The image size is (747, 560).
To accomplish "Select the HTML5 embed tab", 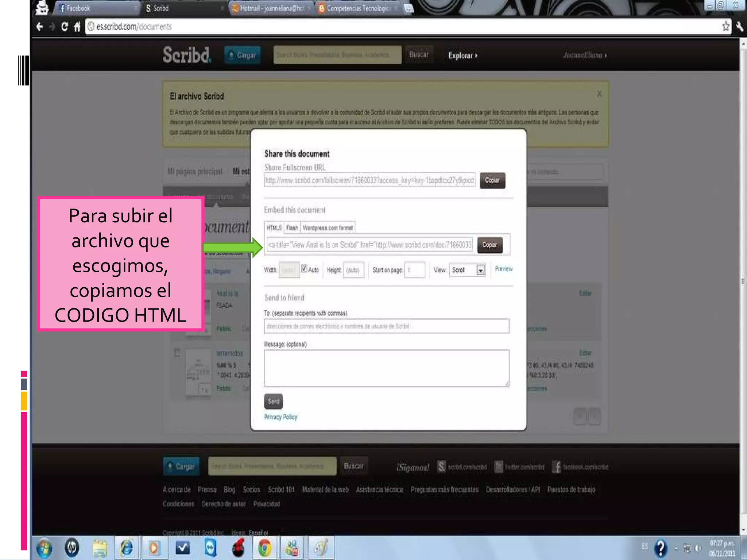I will tap(274, 228).
